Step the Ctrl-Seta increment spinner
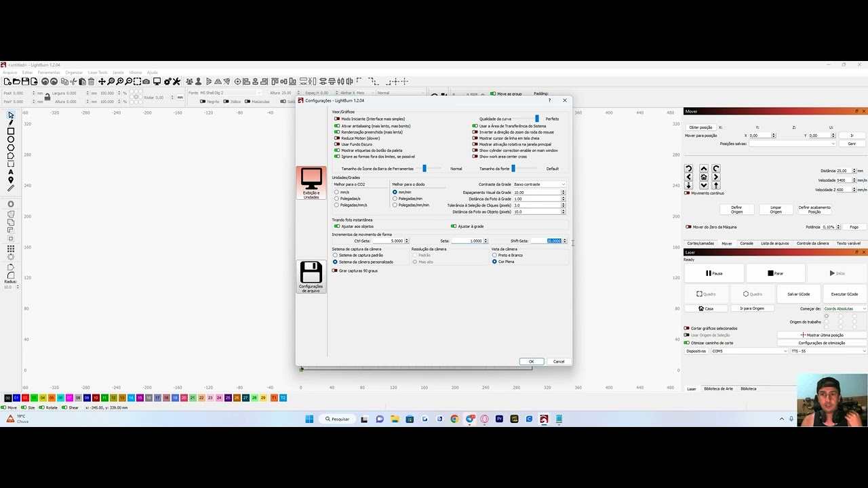This screenshot has height=488, width=868. 407,241
